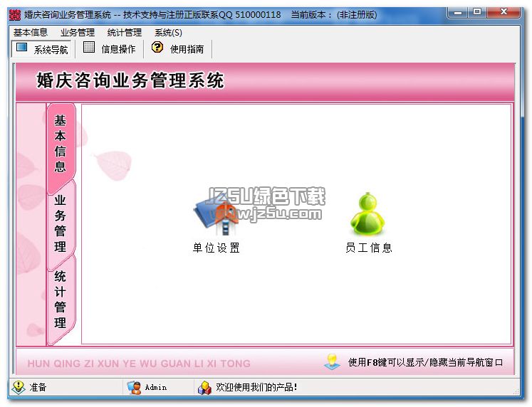Click the 系统导航 toolbar label
The image size is (532, 407).
51,50
